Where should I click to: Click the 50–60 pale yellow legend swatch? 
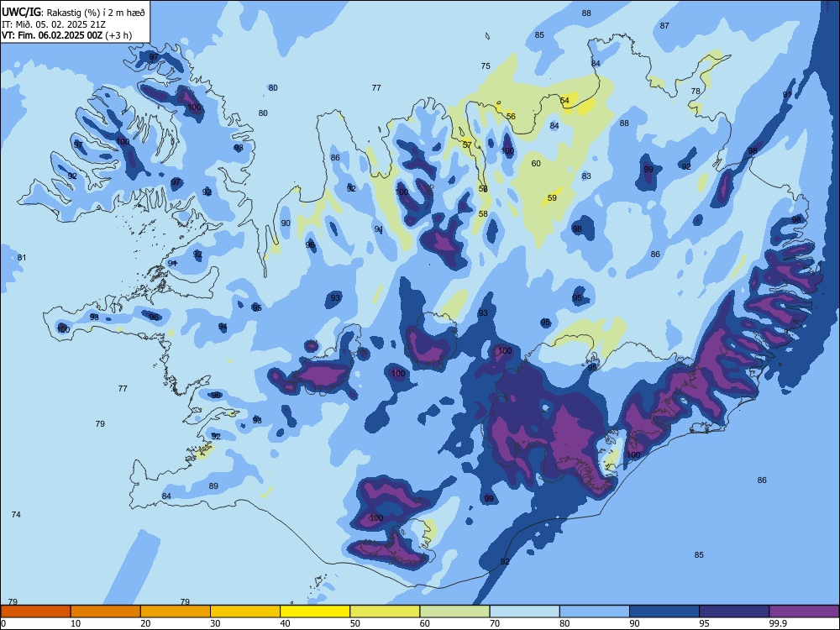click(x=385, y=612)
